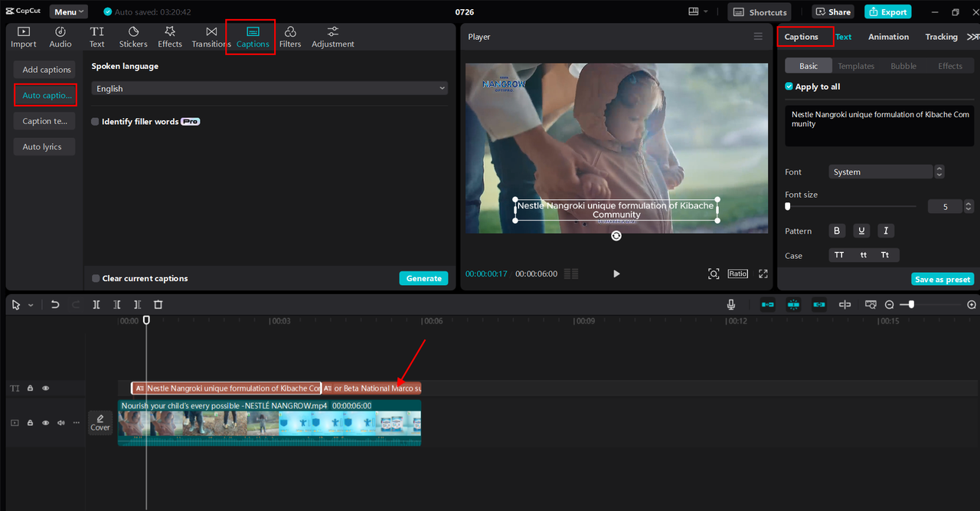The image size is (980, 511).
Task: Click Save as preset button
Action: [x=942, y=279]
